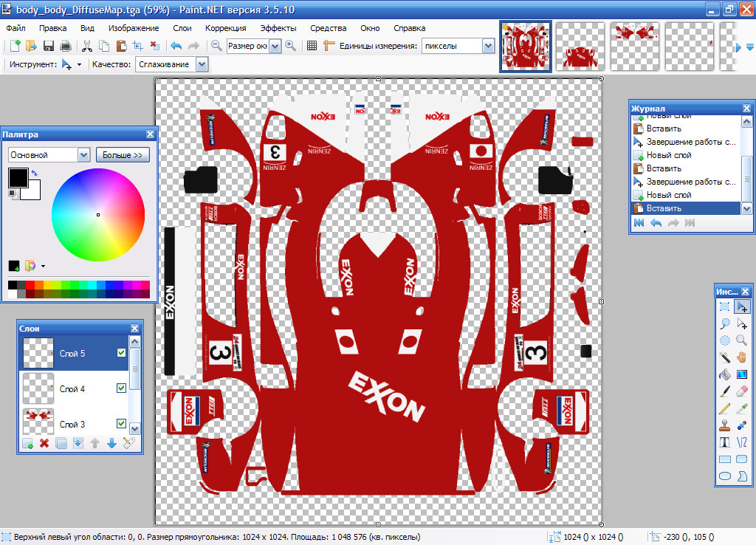Click Layer Properties button in Слои panel

(128, 443)
